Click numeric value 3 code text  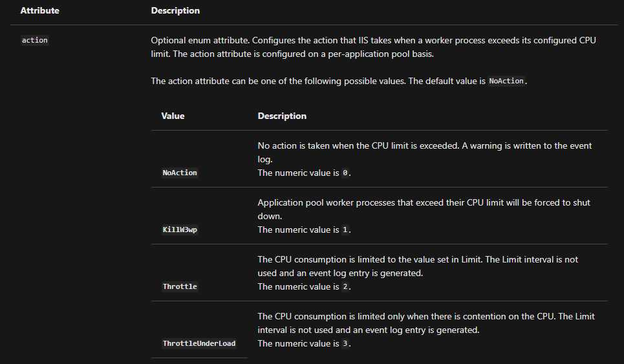[x=345, y=343]
